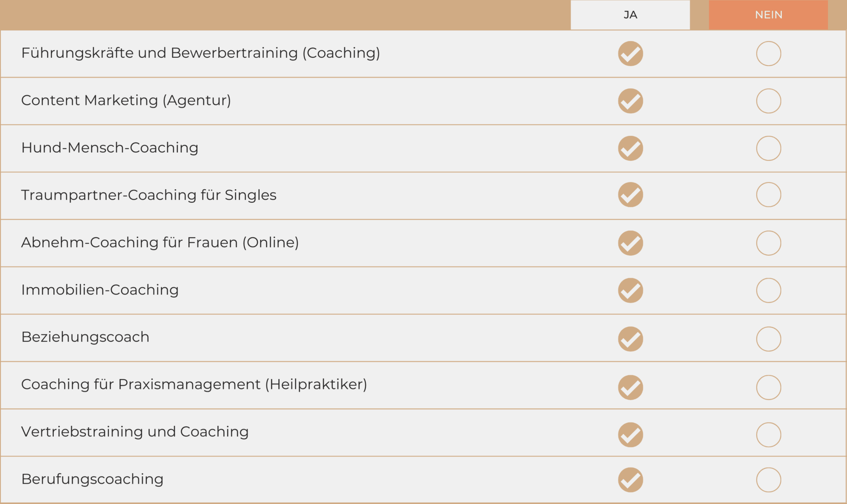Select the checked JA icon for Content Marketing (Agentur)
The image size is (847, 504).
(x=630, y=101)
